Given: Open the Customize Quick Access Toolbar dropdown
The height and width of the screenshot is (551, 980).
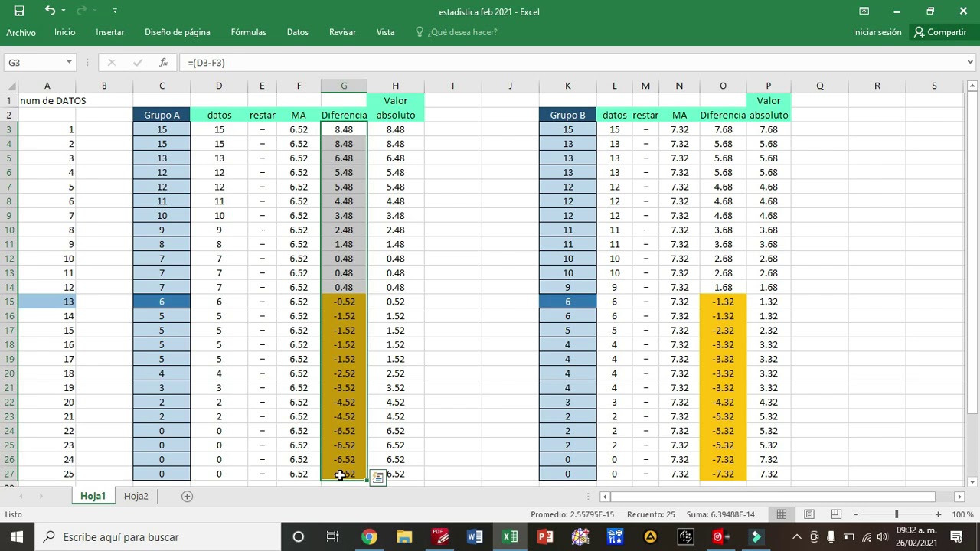Looking at the screenshot, I should [x=115, y=11].
